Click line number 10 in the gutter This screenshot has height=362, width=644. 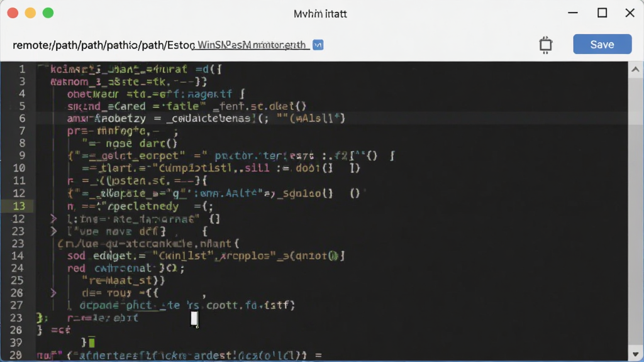pos(19,168)
